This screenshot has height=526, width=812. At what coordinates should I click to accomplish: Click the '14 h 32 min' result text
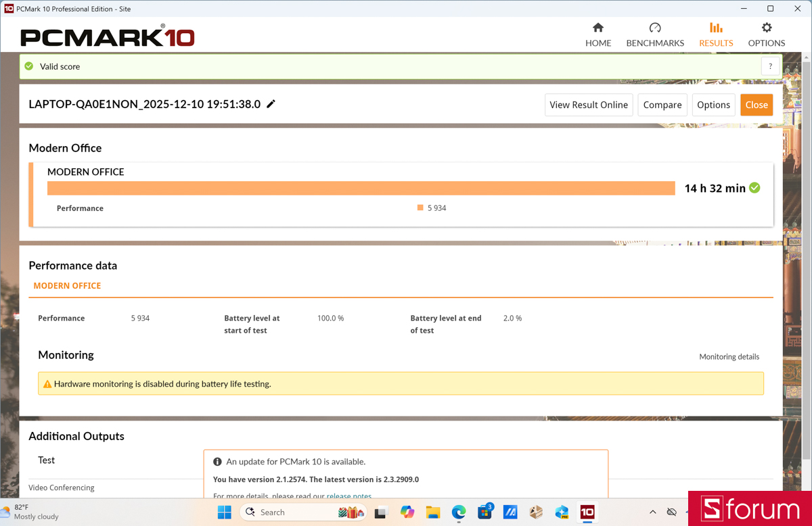coord(715,189)
